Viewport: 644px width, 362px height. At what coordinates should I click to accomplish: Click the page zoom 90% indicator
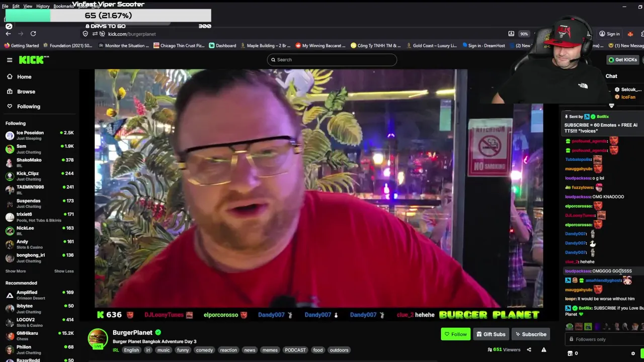524,34
